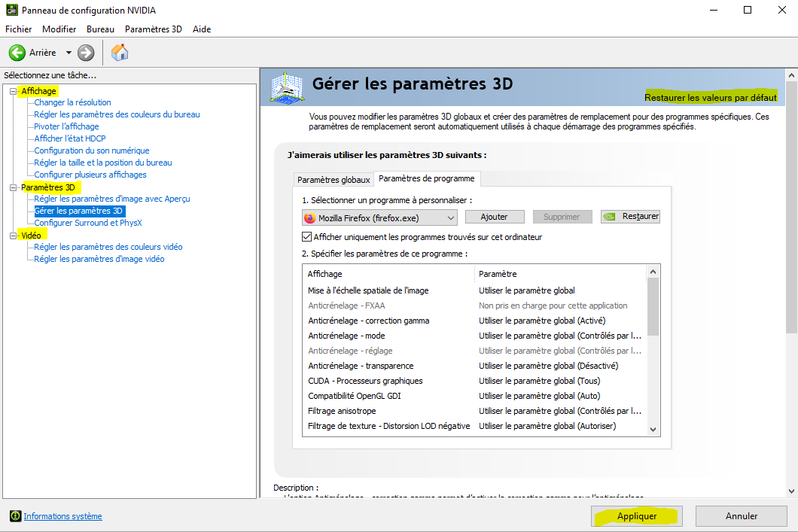Click main panel scroll-down arrow
This screenshot has width=798, height=532.
pyautogui.click(x=791, y=491)
